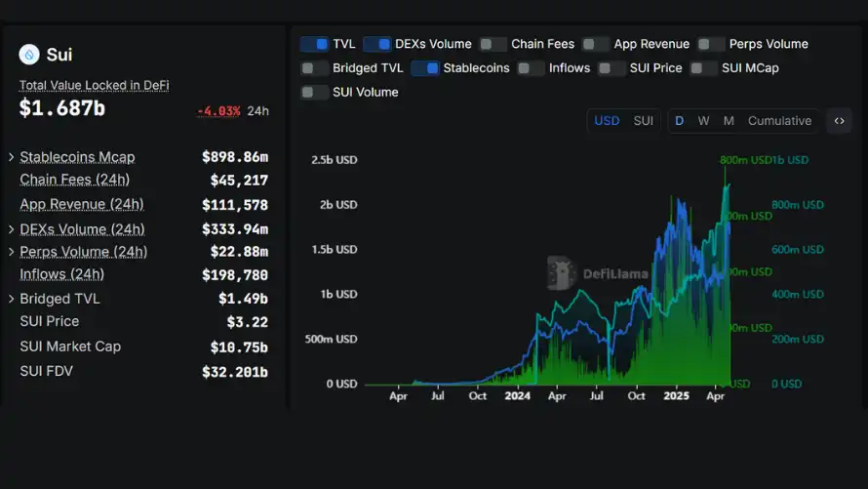
Task: Click the $32.201b FDV value
Action: 235,372
